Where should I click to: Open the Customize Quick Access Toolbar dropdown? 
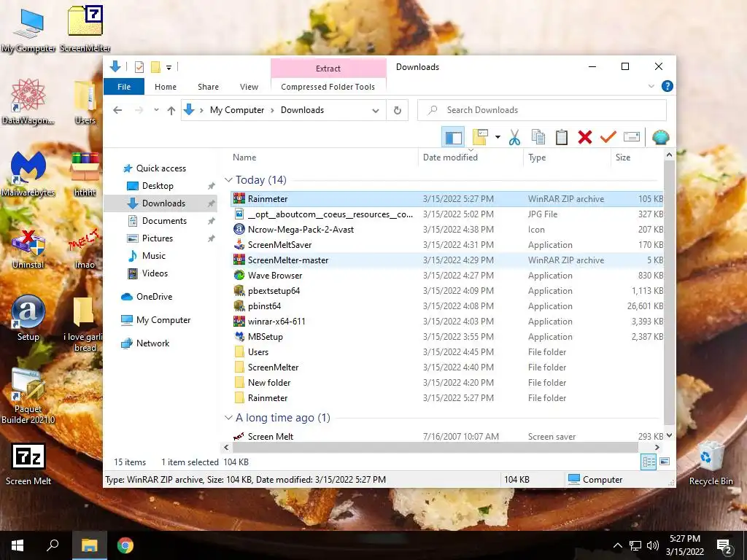tap(169, 68)
